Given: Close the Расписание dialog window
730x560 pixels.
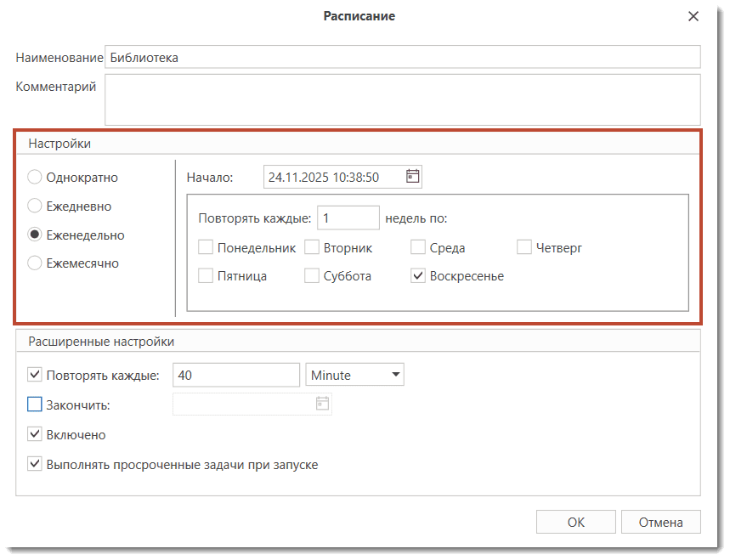Looking at the screenshot, I should [x=693, y=16].
